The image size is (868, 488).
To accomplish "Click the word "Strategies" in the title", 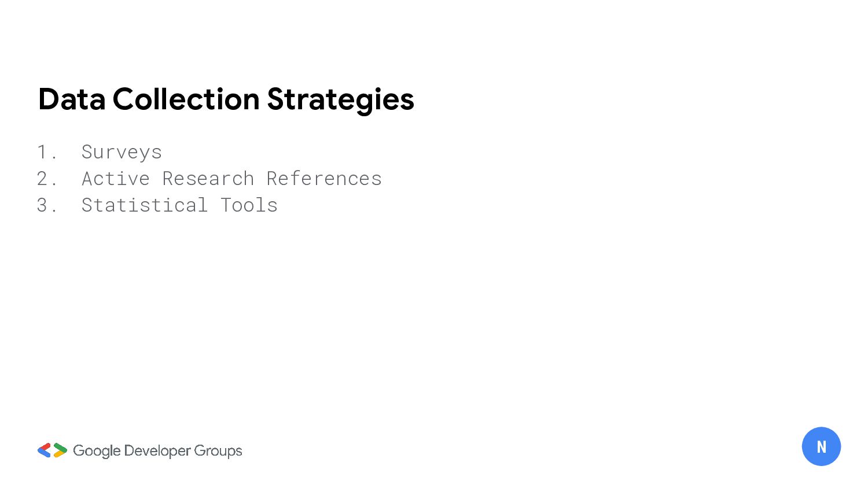I will pyautogui.click(x=340, y=99).
